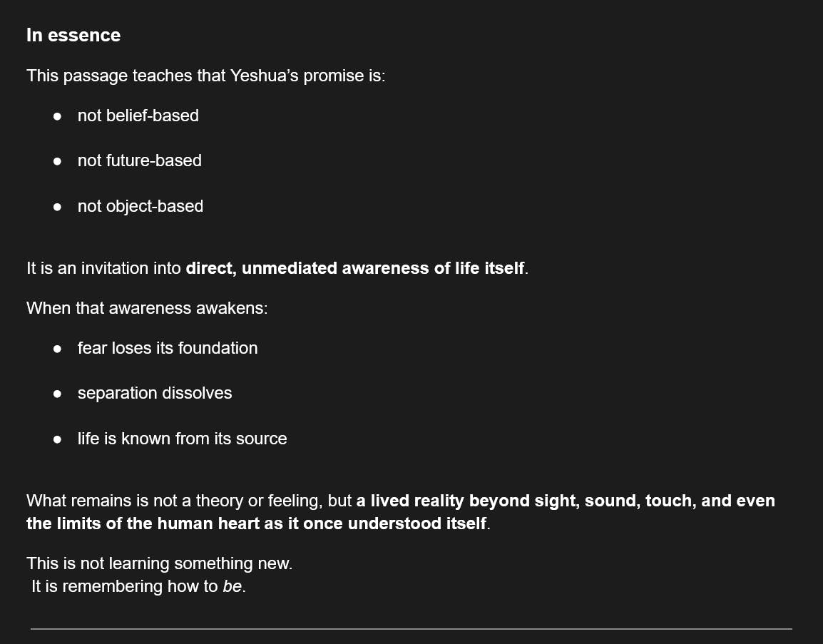Screen dimensions: 823x644
Task: Click "life is known from its source"
Action: click(182, 439)
